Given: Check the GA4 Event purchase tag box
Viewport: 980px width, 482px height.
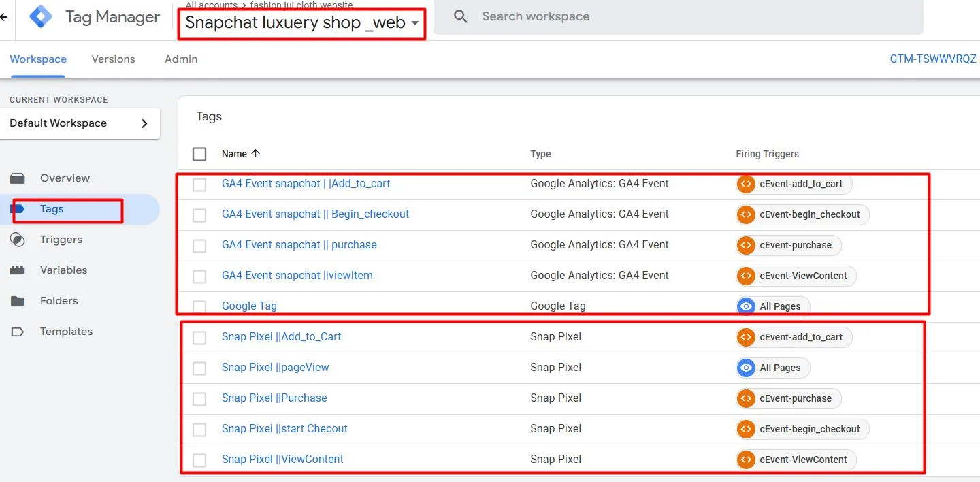Looking at the screenshot, I should pos(199,246).
